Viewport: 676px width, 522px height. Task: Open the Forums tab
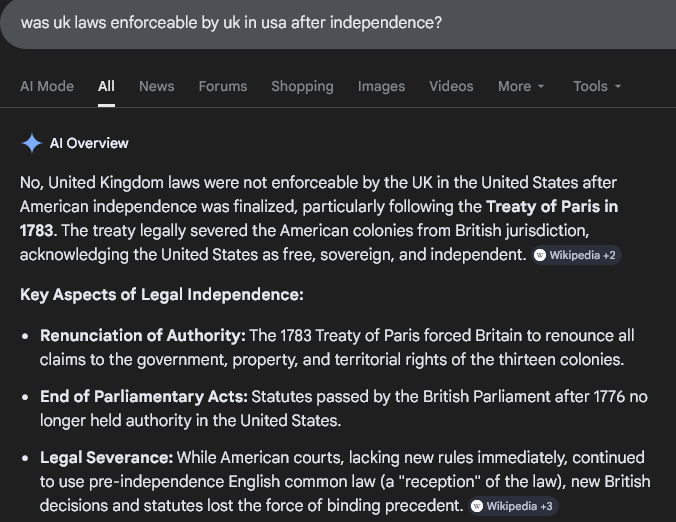(223, 86)
